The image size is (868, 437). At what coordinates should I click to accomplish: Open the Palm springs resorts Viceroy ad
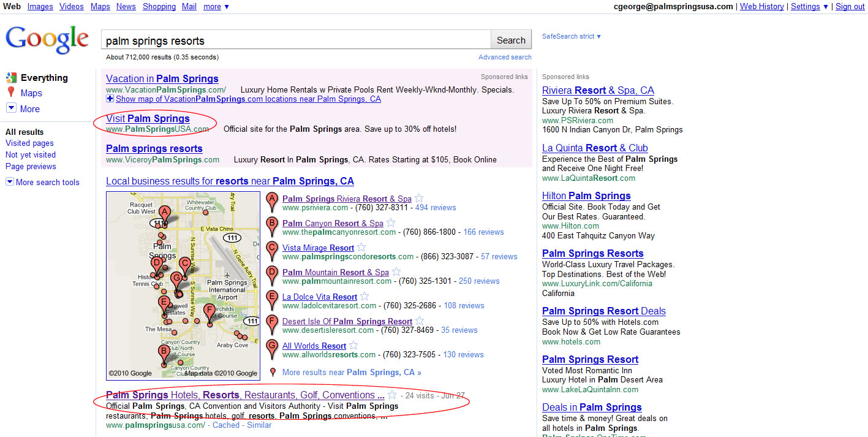pyautogui.click(x=154, y=148)
